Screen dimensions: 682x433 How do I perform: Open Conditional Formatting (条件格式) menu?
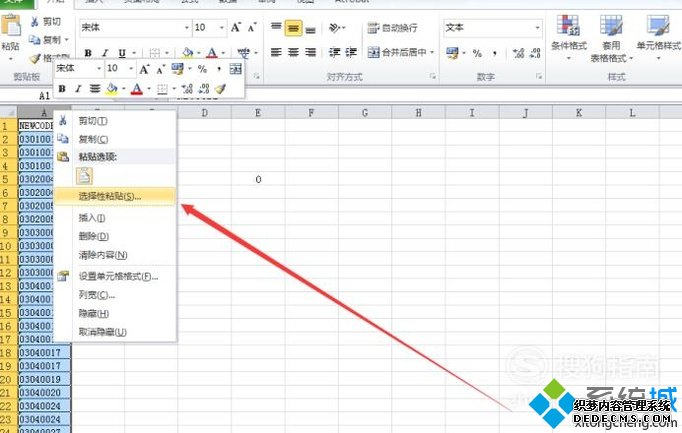tap(568, 37)
